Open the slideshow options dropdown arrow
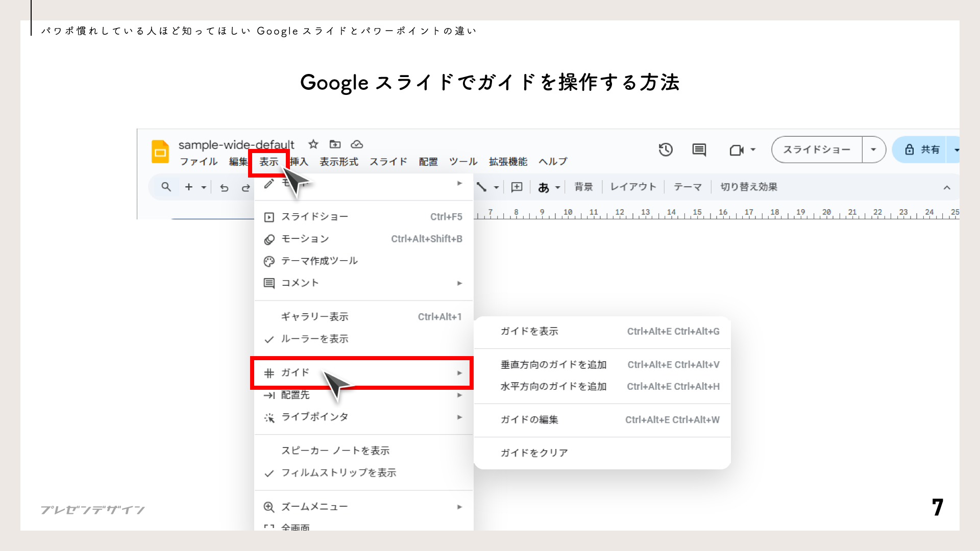 pyautogui.click(x=873, y=149)
